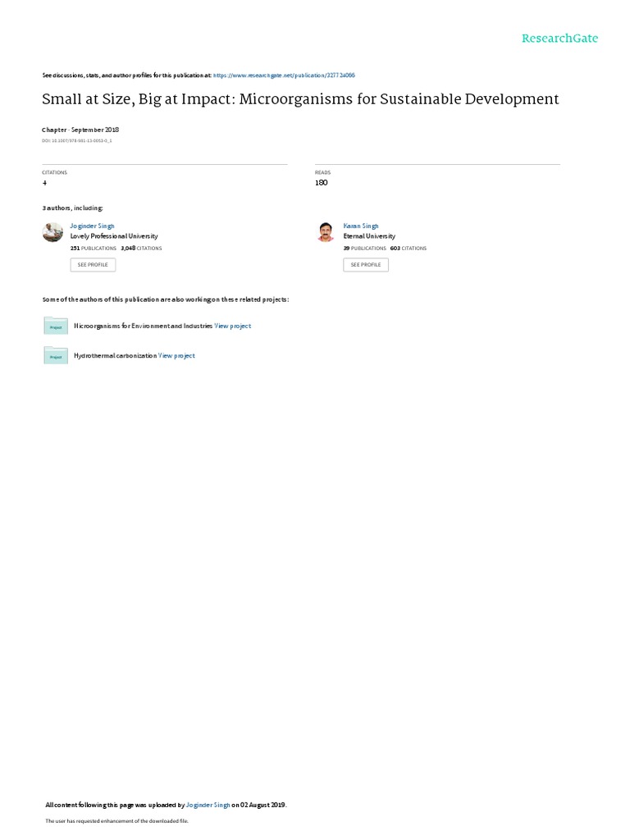Click the reads count 180
The width and height of the screenshot is (630, 840).
click(x=321, y=183)
